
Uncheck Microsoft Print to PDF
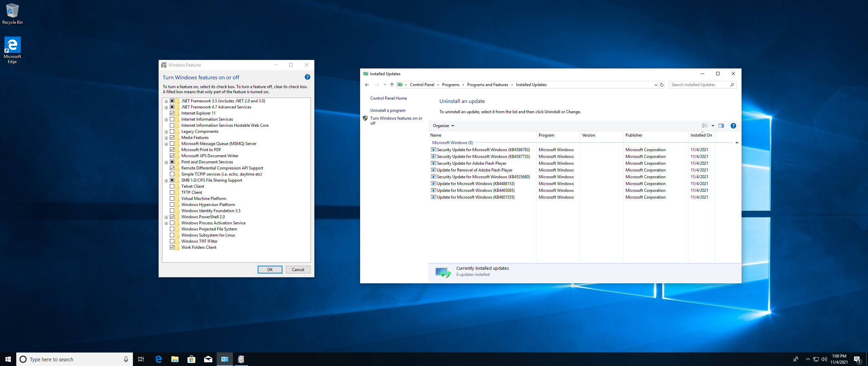pos(172,150)
